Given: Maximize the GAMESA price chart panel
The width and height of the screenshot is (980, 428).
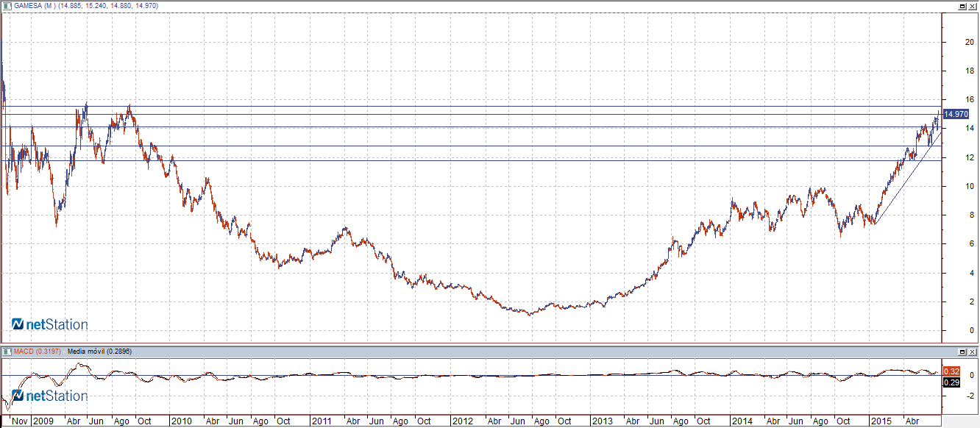Looking at the screenshot, I should pyautogui.click(x=962, y=6).
